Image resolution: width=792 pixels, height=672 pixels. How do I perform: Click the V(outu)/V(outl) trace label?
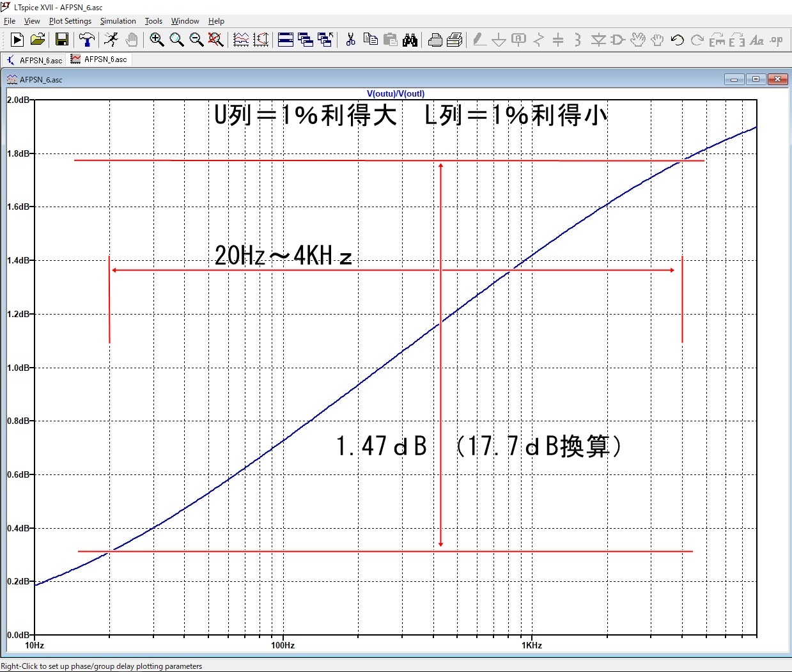tap(396, 93)
